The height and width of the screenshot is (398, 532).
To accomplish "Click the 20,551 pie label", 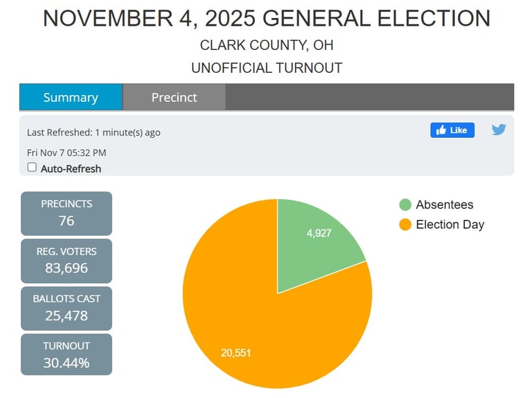I will tap(236, 353).
